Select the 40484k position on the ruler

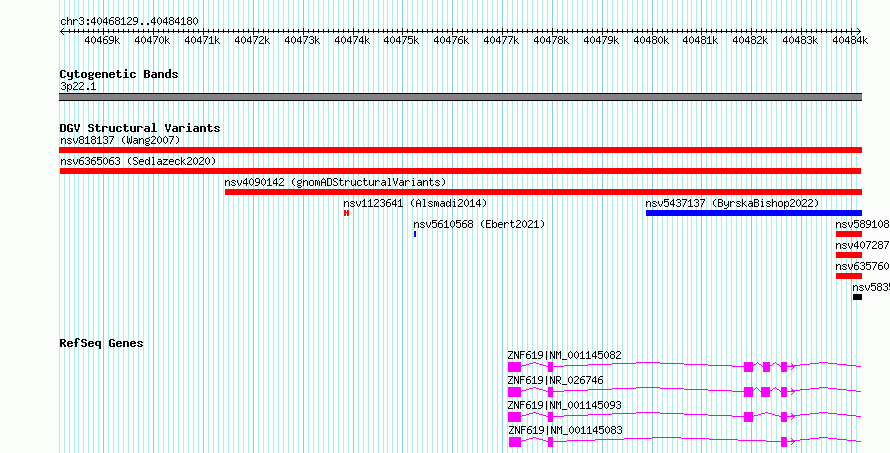[x=850, y=40]
